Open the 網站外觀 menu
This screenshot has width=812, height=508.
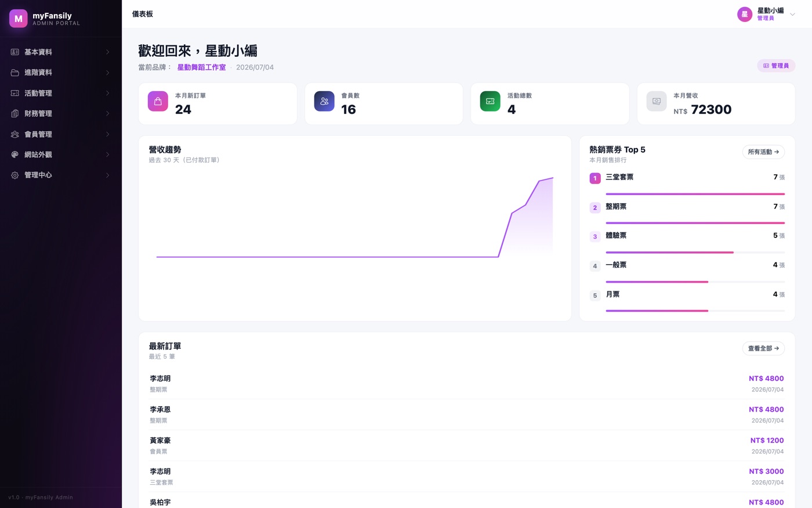pos(61,154)
